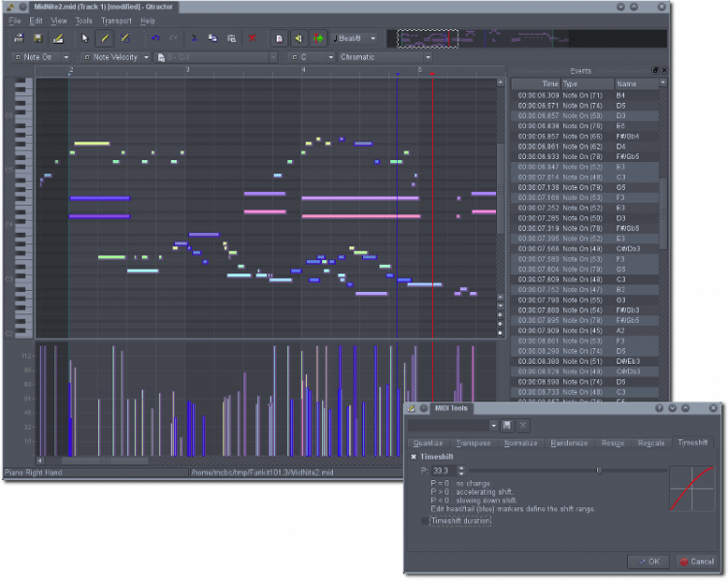Sort events by the Time column header
The image size is (728, 582).
pos(536,84)
